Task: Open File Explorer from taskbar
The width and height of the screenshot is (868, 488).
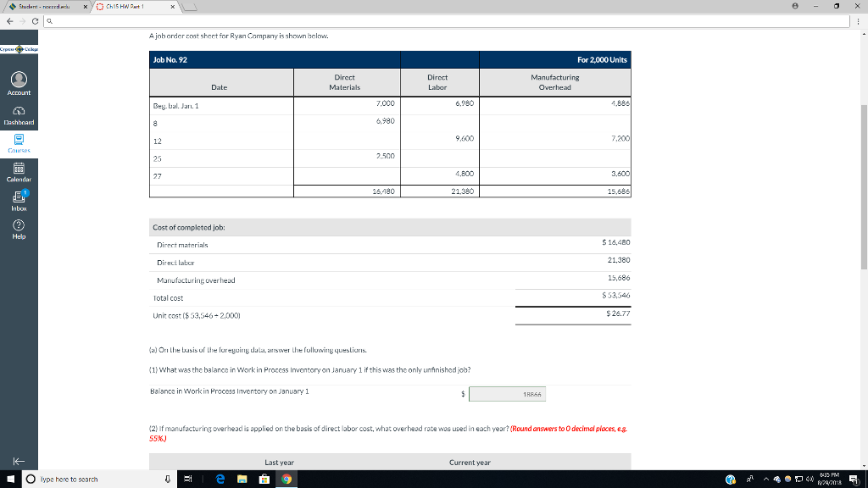Action: pos(242,480)
